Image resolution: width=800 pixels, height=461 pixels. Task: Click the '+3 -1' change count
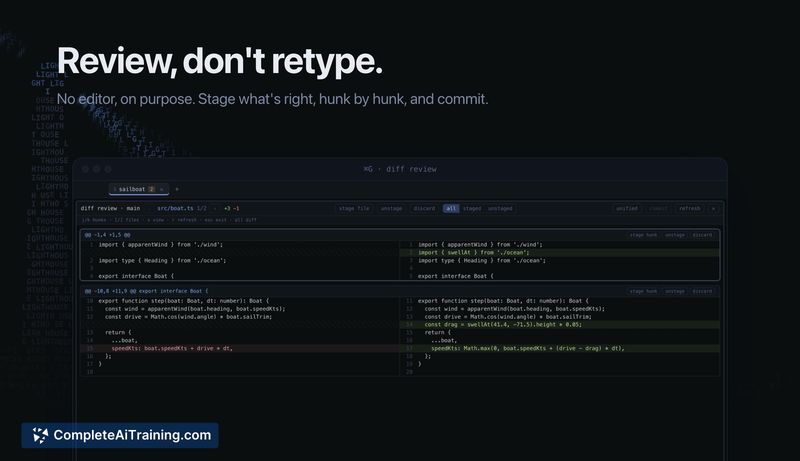[x=232, y=209]
